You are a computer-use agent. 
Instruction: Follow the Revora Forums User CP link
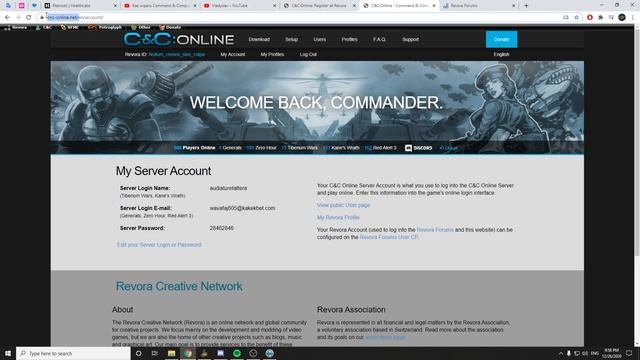click(389, 237)
